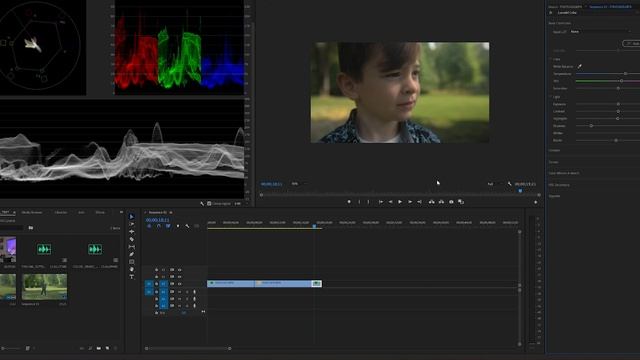Image resolution: width=640 pixels, height=360 pixels.
Task: Step back one frame
Action: click(390, 202)
